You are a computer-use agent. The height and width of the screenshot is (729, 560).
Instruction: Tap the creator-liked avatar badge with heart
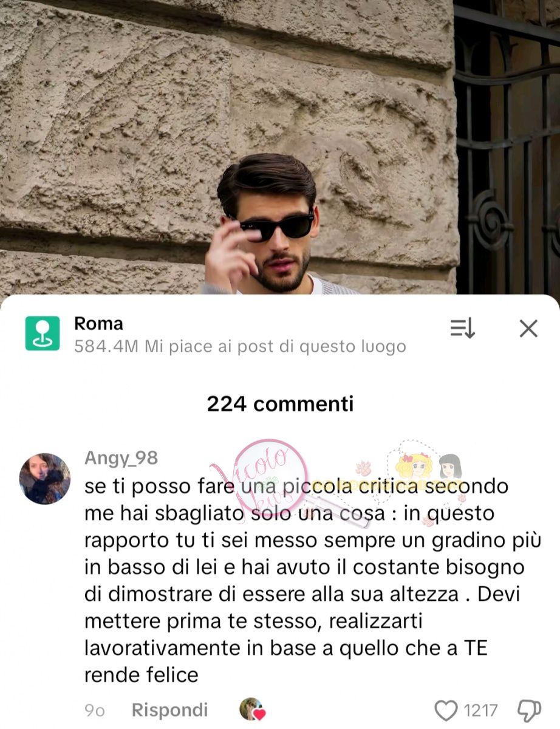252,710
